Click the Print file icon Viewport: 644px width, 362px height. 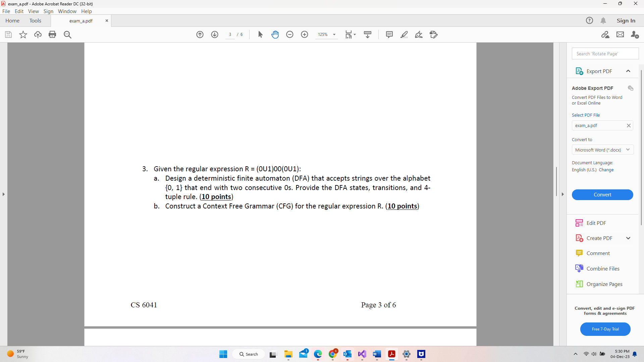click(52, 35)
